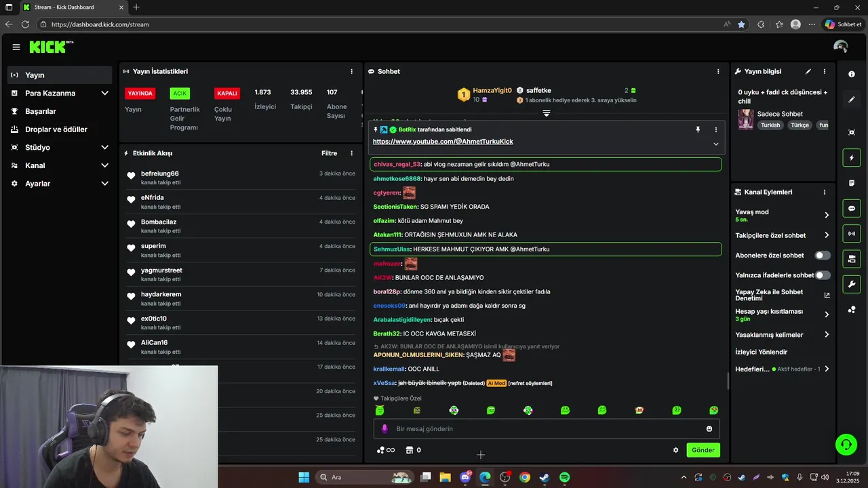Image resolution: width=868 pixels, height=488 pixels.
Task: Open the emoji picker in message box
Action: pos(709,429)
